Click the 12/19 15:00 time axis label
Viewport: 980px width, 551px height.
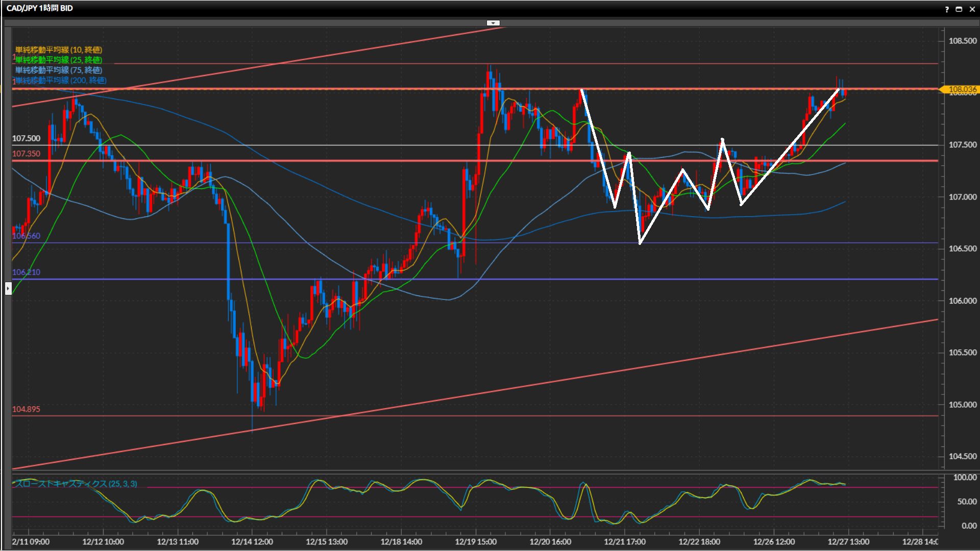point(475,541)
